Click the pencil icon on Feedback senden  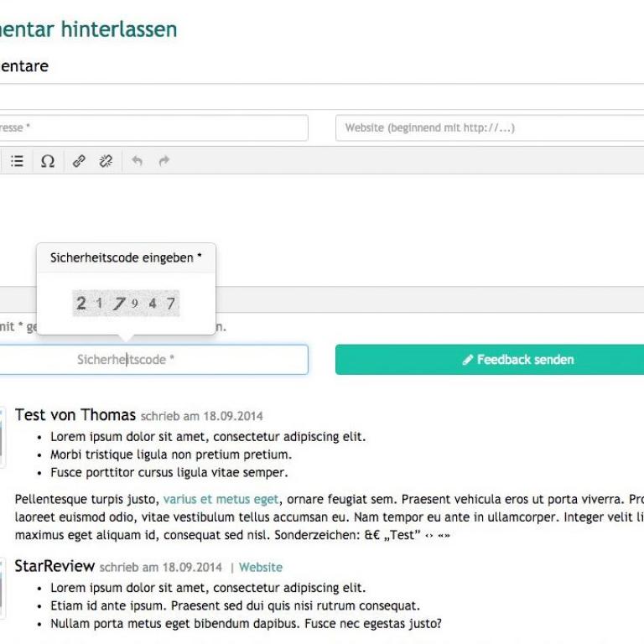(x=468, y=360)
